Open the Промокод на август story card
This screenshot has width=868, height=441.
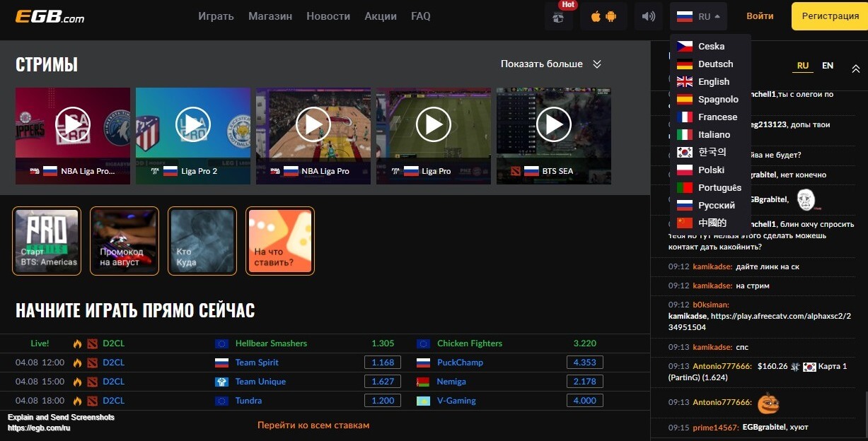click(x=125, y=241)
